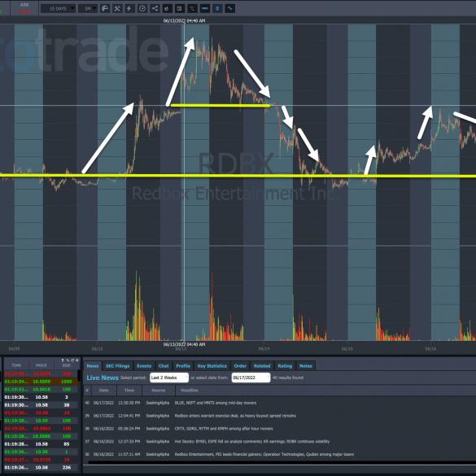
Task: Switch to the Chat tab
Action: 164,366
